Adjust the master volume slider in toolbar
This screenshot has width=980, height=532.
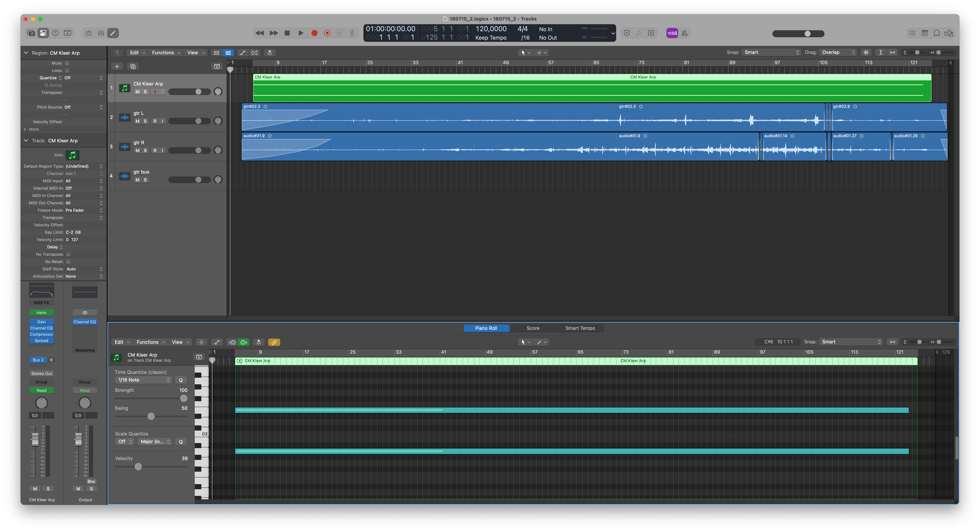tap(798, 34)
